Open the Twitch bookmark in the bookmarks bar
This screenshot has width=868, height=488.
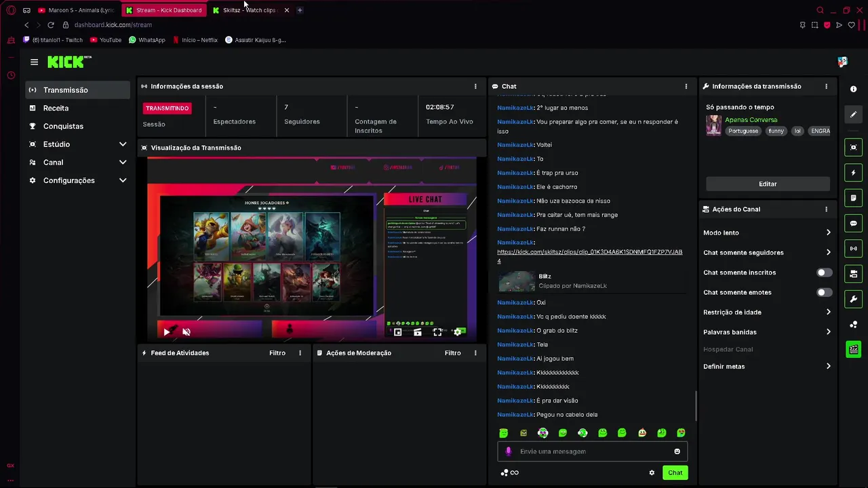click(x=53, y=40)
